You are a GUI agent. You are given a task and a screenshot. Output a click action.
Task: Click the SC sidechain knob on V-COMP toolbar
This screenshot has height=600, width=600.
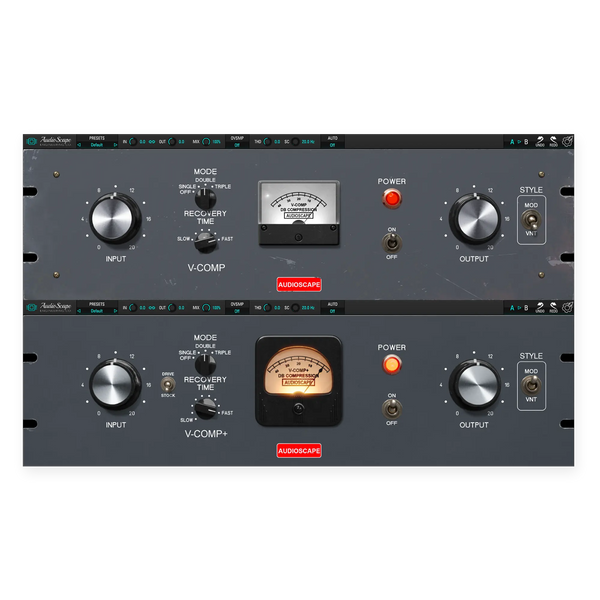pos(295,142)
